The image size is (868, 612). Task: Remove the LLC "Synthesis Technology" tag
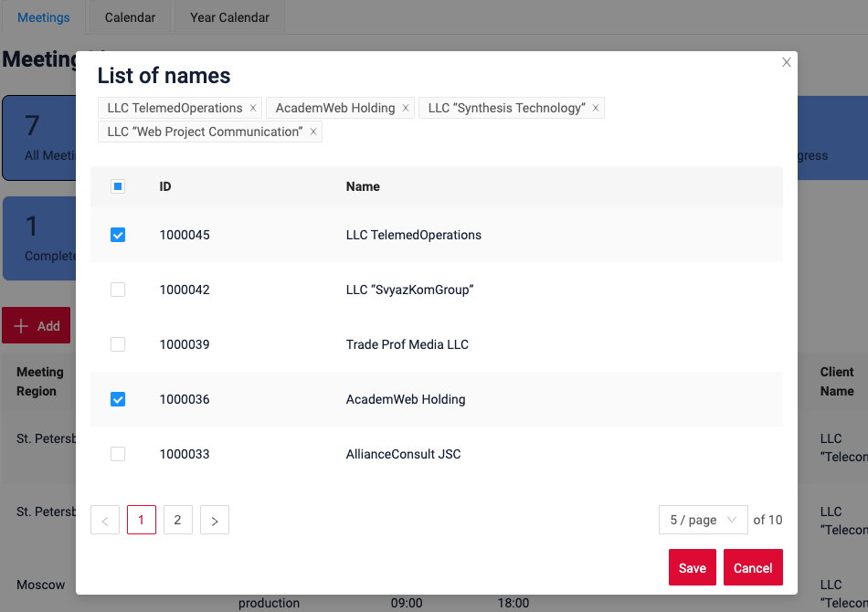[596, 108]
